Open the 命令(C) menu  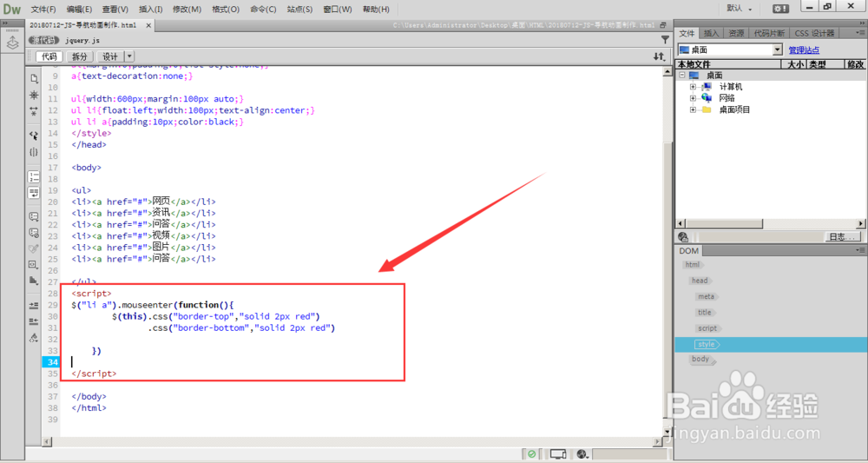264,10
